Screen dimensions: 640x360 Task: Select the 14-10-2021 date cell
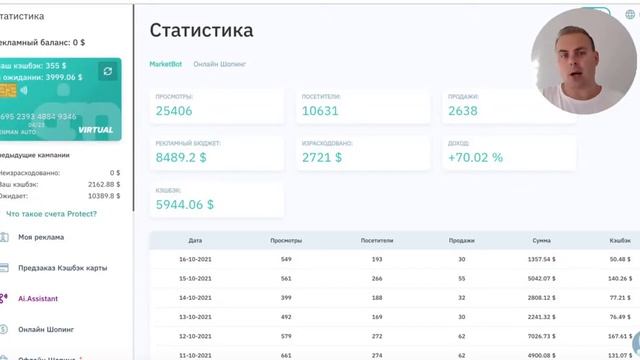click(195, 298)
